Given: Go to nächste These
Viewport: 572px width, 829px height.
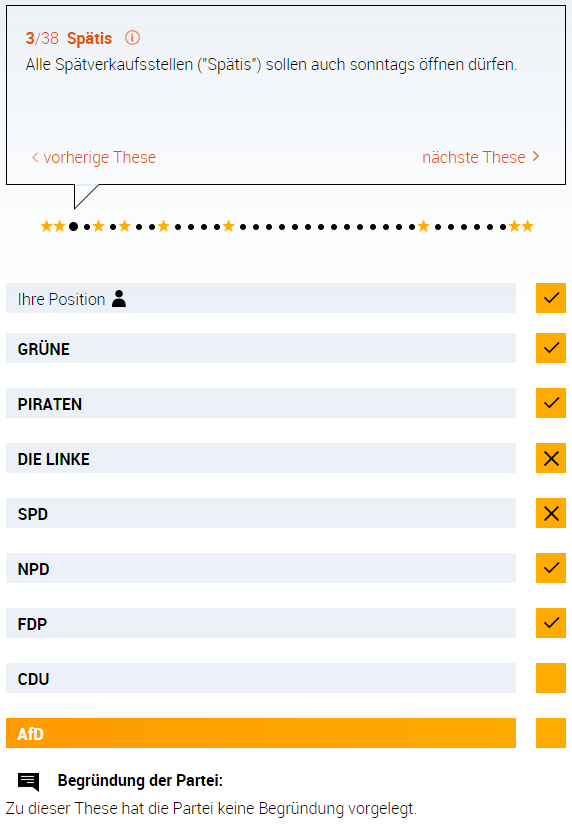Looking at the screenshot, I should (x=481, y=157).
